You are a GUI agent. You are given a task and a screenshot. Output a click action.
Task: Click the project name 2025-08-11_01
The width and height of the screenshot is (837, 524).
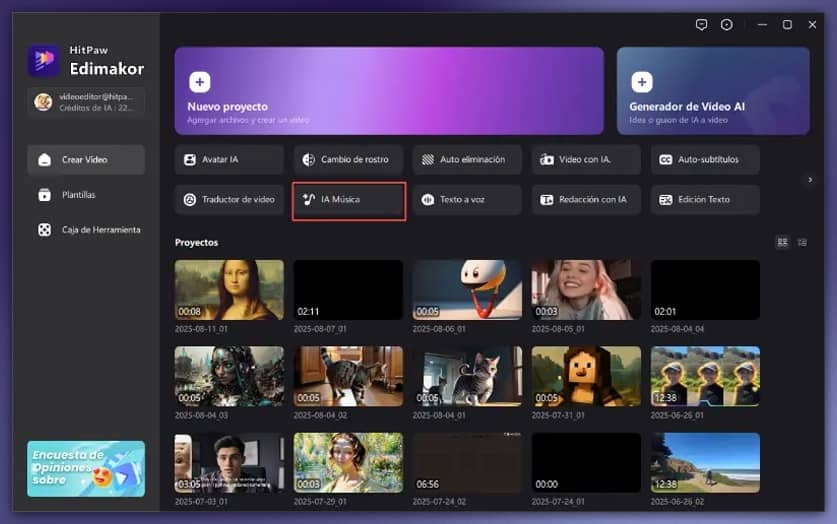point(201,329)
